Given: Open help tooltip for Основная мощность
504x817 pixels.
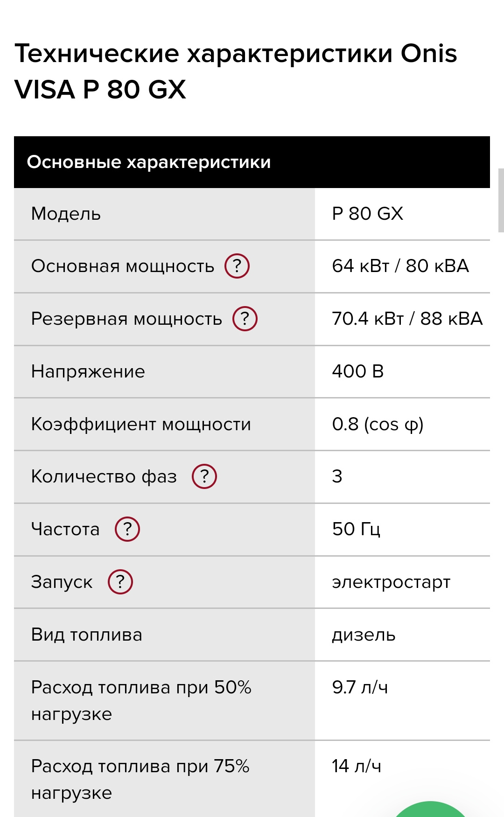Looking at the screenshot, I should point(237,266).
